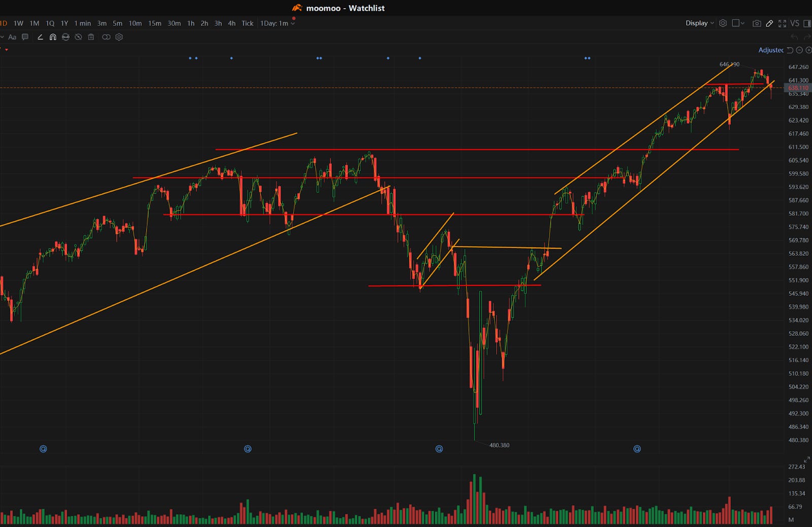This screenshot has height=527, width=812.
Task: Take a chart screenshot with the camera icon
Action: click(x=757, y=23)
